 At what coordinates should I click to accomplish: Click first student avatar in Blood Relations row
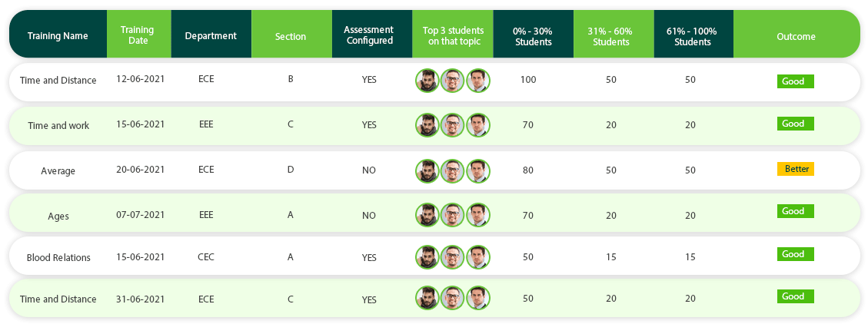(427, 257)
